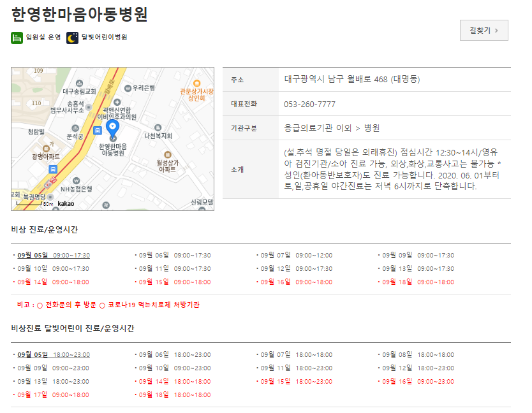The height and width of the screenshot is (413, 532).
Task: Click the 대구송림교회 church marker
Action: [79, 83]
